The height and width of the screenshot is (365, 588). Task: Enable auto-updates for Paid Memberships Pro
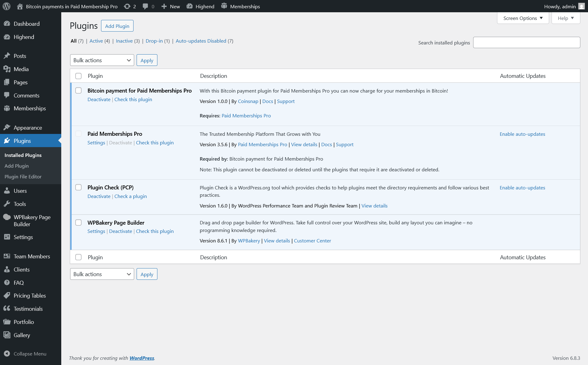pyautogui.click(x=522, y=134)
